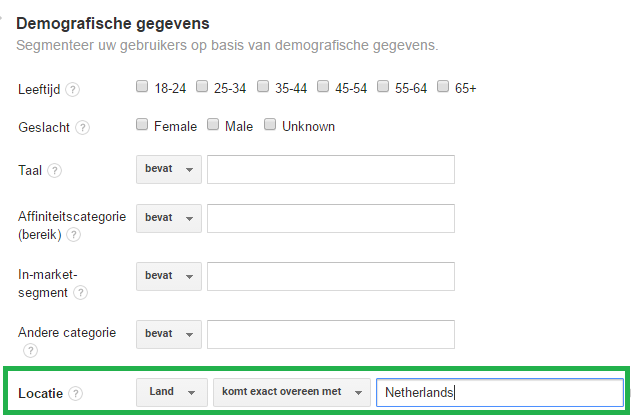Open the Taal bevat dropdown
Screen dimensions: 631x418
click(x=169, y=169)
